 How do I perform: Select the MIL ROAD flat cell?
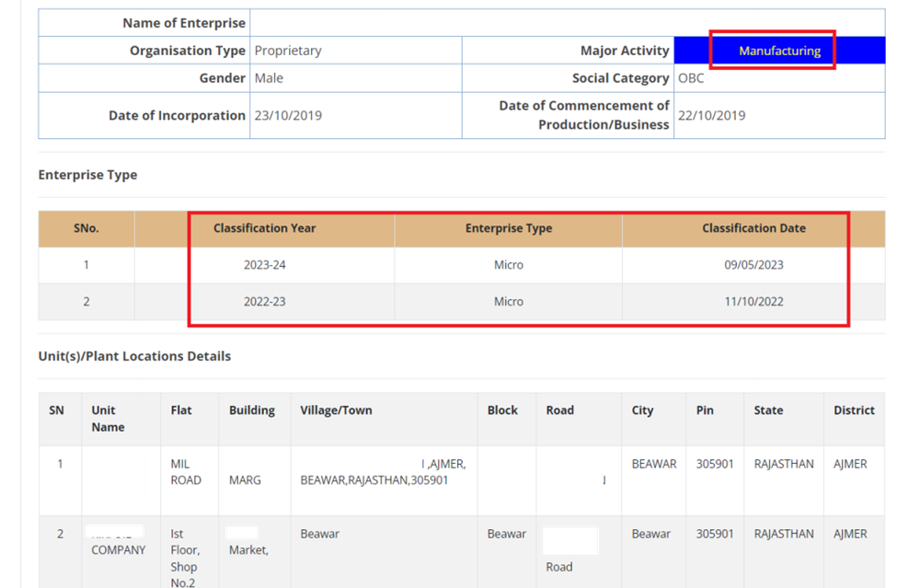186,472
